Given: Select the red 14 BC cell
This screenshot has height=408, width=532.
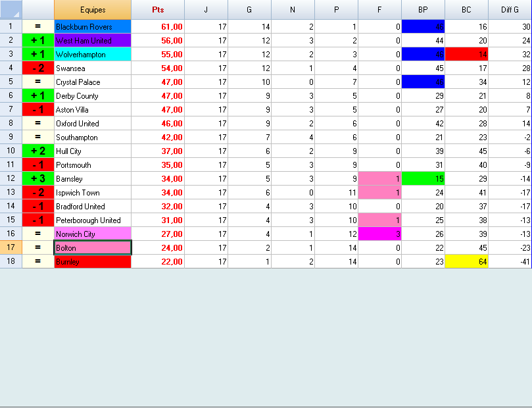Looking at the screenshot, I should click(x=466, y=55).
